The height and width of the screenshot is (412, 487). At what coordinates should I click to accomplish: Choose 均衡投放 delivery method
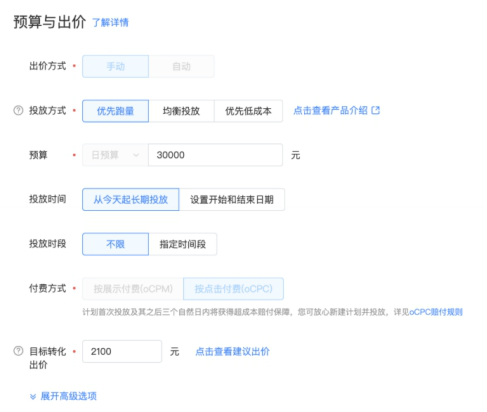[x=181, y=111]
